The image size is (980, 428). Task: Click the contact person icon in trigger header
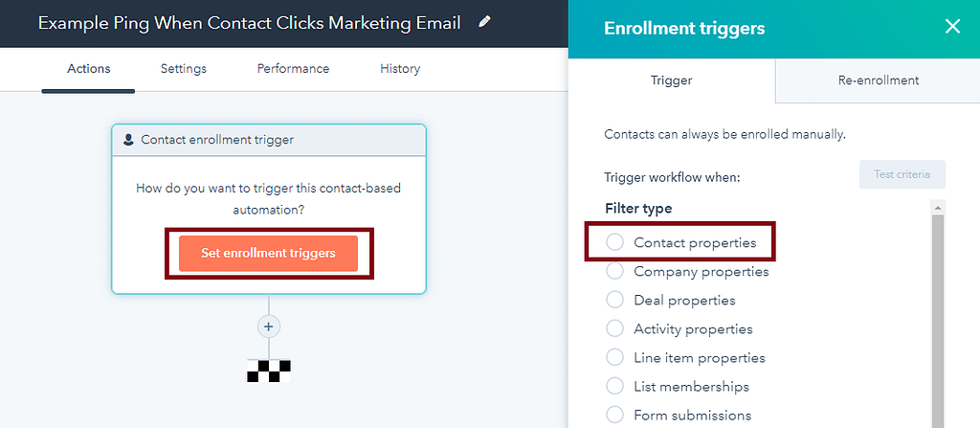point(129,140)
